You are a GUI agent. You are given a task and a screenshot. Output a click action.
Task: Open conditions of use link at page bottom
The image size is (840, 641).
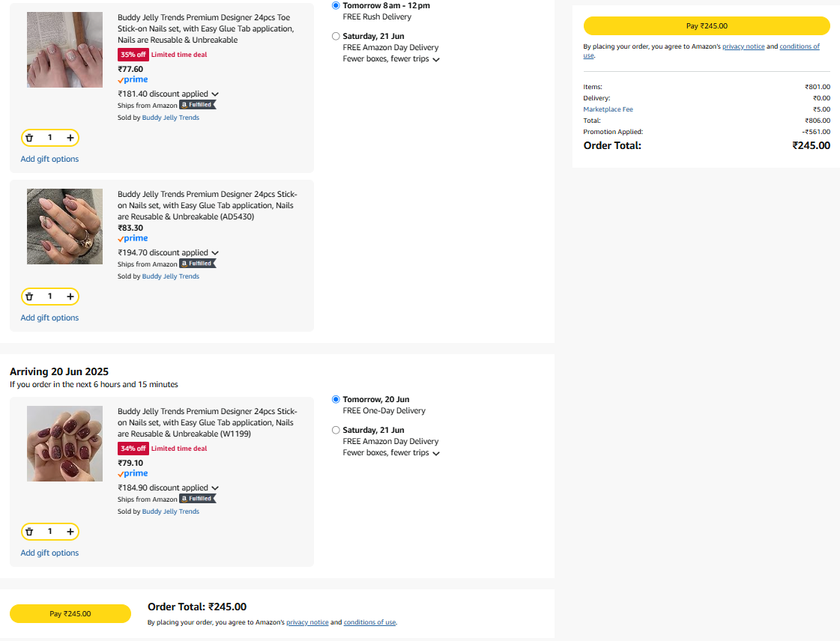point(369,622)
